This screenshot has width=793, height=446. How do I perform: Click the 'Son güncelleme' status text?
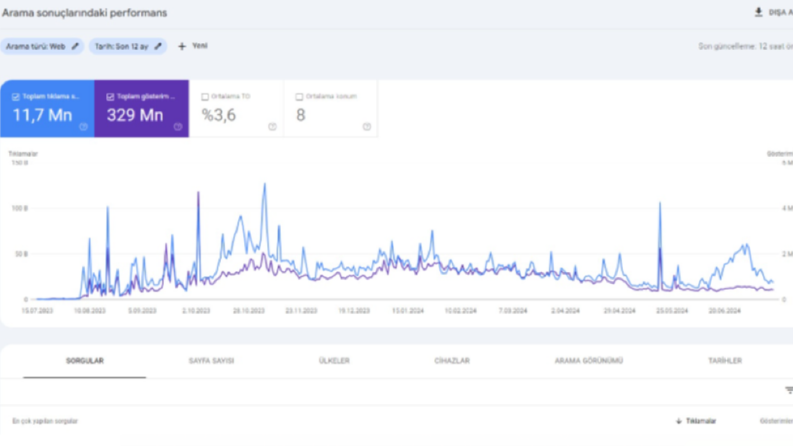745,46
